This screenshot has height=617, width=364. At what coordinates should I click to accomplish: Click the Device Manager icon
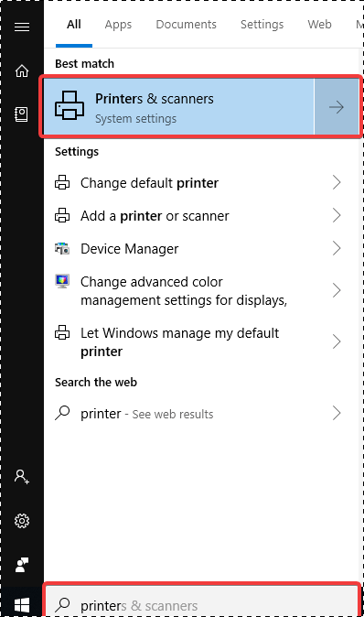pyautogui.click(x=62, y=249)
